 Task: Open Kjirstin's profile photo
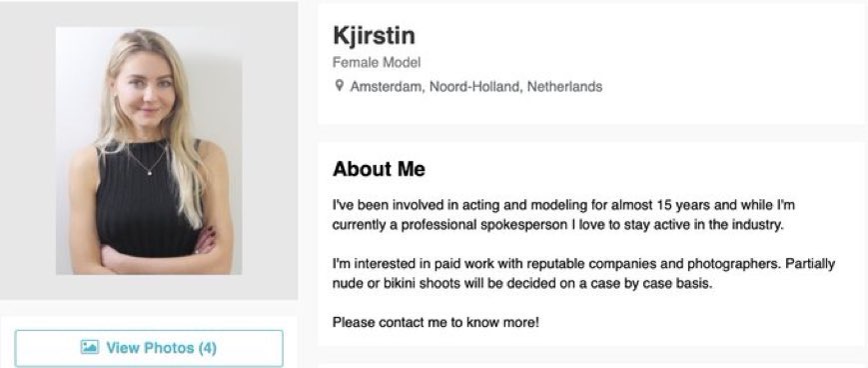(x=149, y=151)
